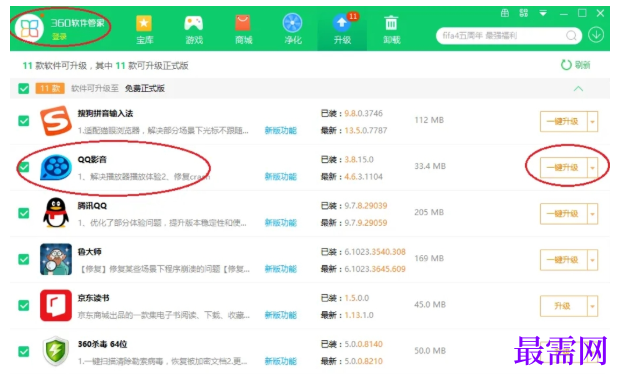Viewport: 626px width, 382px height.
Task: Uncheck the 京东读书 checkbox
Action: click(24, 305)
